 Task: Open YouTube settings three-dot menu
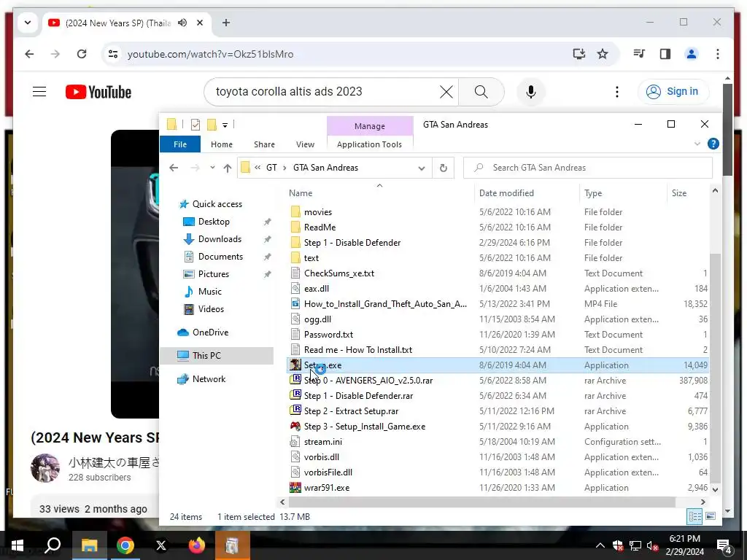coord(617,92)
